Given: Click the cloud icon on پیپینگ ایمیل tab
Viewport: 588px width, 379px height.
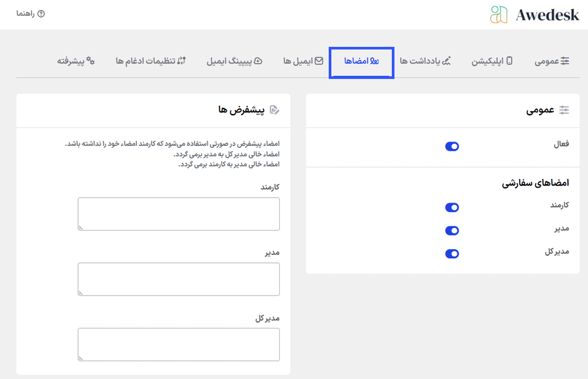Looking at the screenshot, I should click(x=258, y=61).
